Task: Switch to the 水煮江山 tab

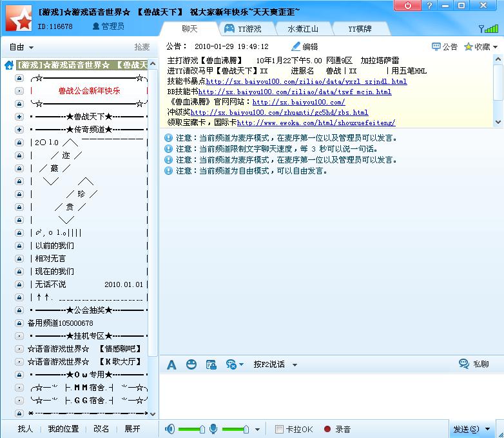Action: [x=302, y=28]
